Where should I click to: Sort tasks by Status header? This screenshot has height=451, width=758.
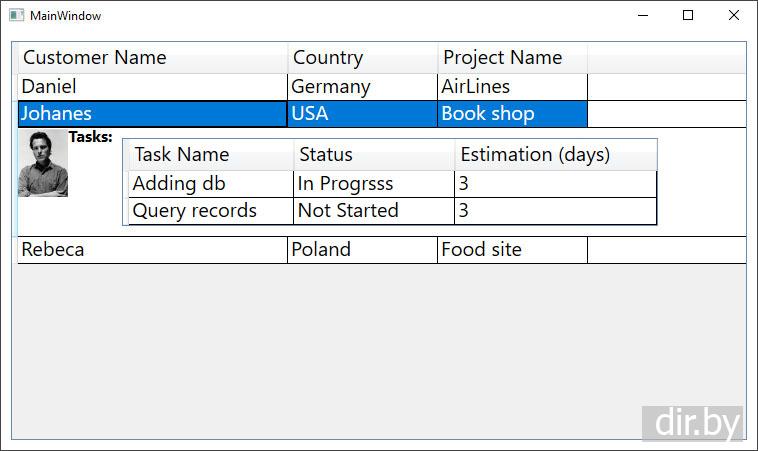[326, 155]
